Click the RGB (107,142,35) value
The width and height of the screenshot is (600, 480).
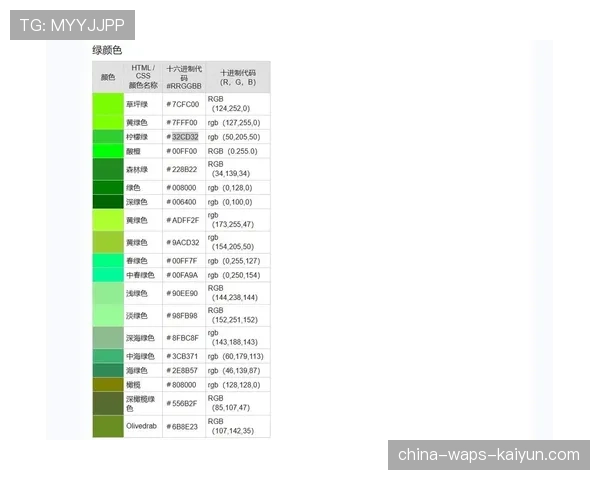point(231,426)
